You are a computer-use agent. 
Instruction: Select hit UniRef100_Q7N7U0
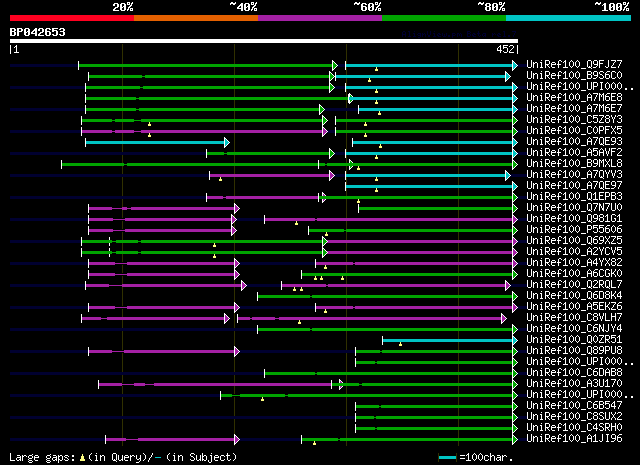coord(574,208)
